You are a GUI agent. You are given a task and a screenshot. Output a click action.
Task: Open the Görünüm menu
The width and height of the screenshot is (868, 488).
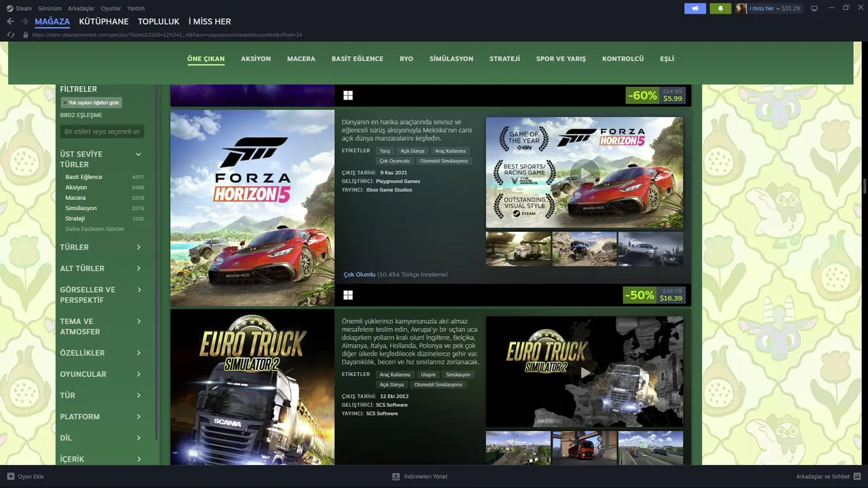tap(50, 8)
